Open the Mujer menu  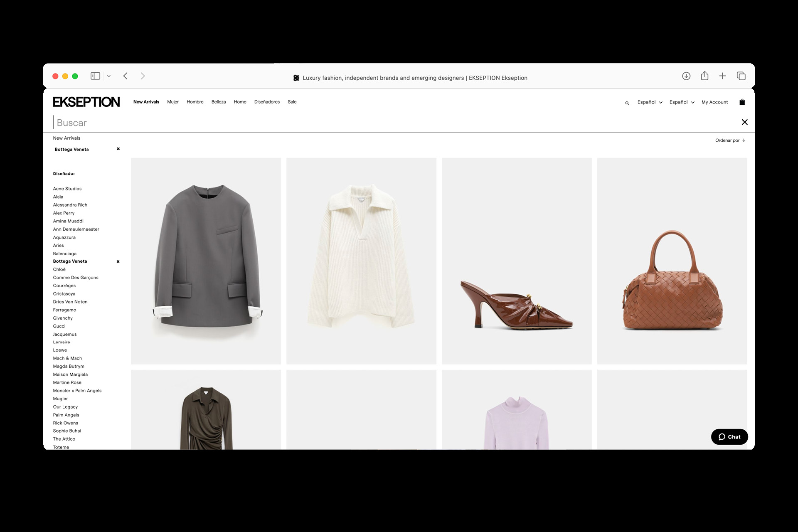point(172,102)
